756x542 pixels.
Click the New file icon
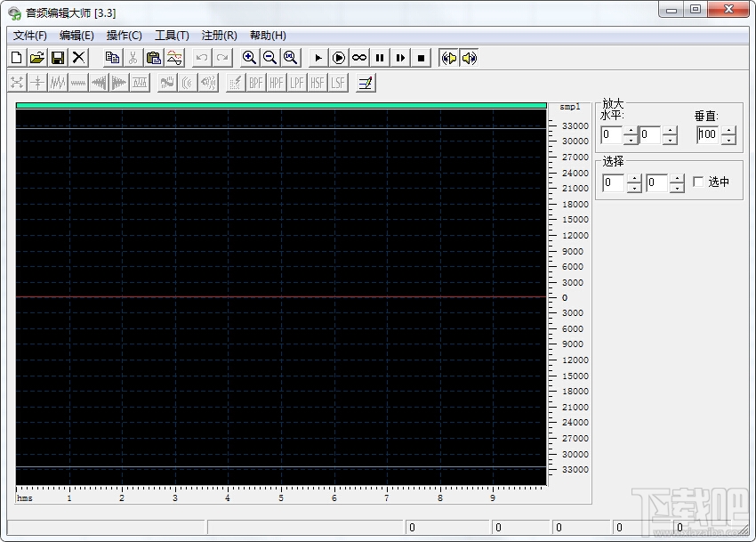17,58
